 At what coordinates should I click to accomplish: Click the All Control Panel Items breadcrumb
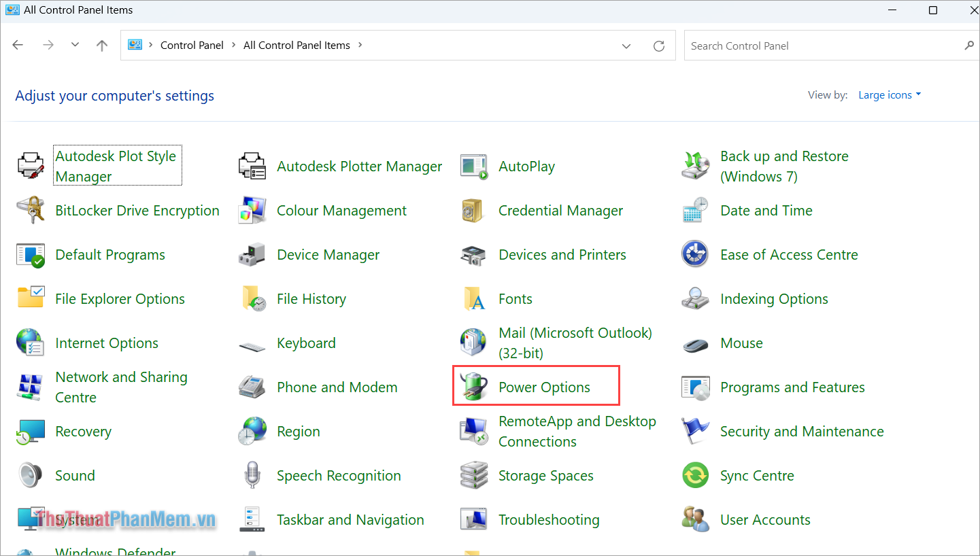pyautogui.click(x=297, y=45)
